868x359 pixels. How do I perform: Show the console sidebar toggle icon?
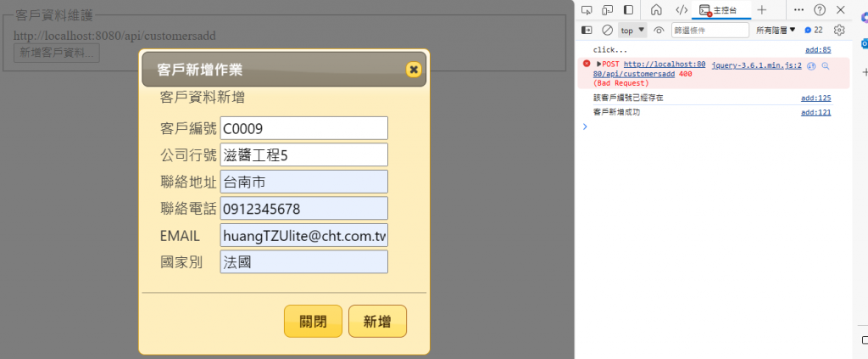587,30
